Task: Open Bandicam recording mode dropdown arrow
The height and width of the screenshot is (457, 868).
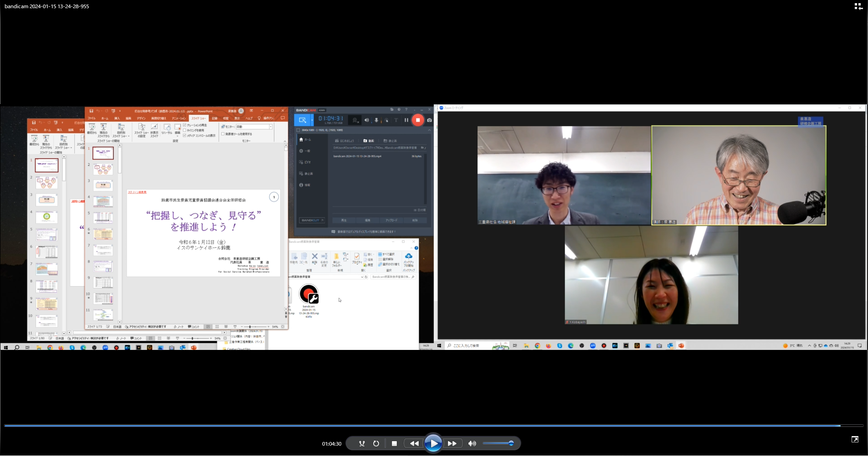Action: coord(312,120)
